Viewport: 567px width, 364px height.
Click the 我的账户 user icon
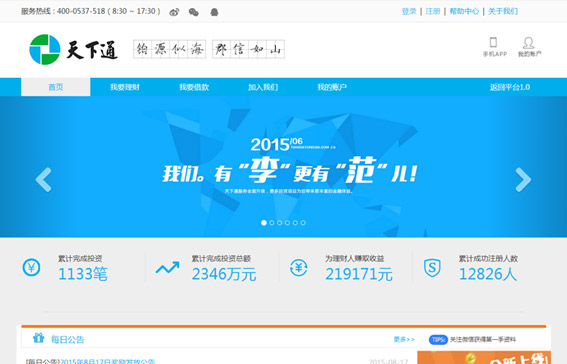pyautogui.click(x=528, y=43)
